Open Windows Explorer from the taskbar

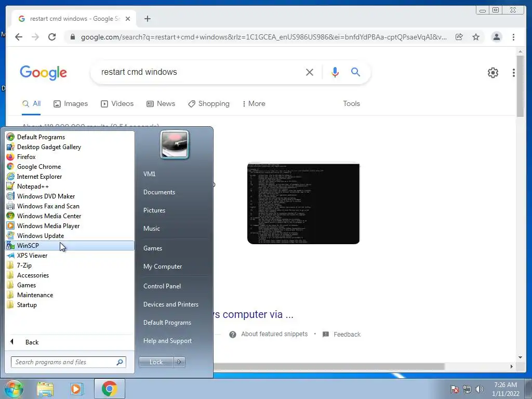[45, 389]
